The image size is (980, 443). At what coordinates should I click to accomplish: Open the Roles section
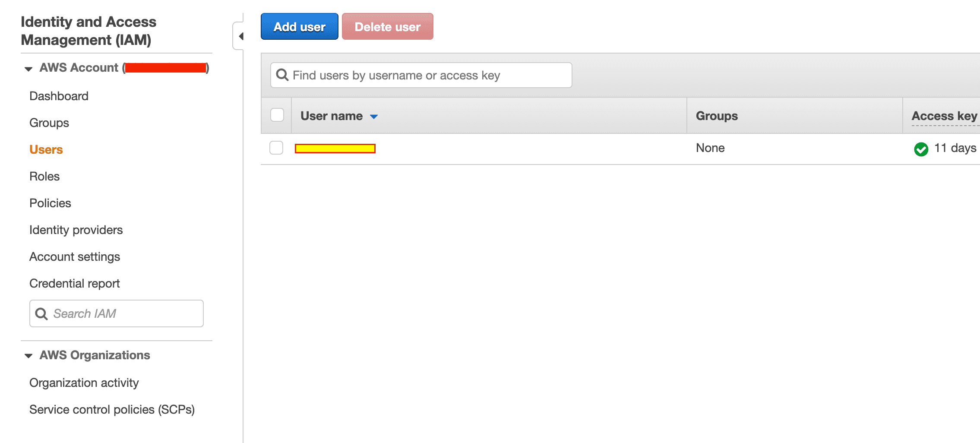click(44, 176)
